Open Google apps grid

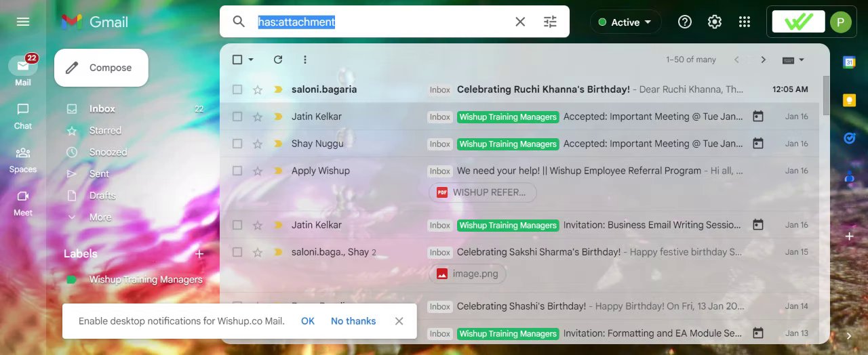(745, 22)
